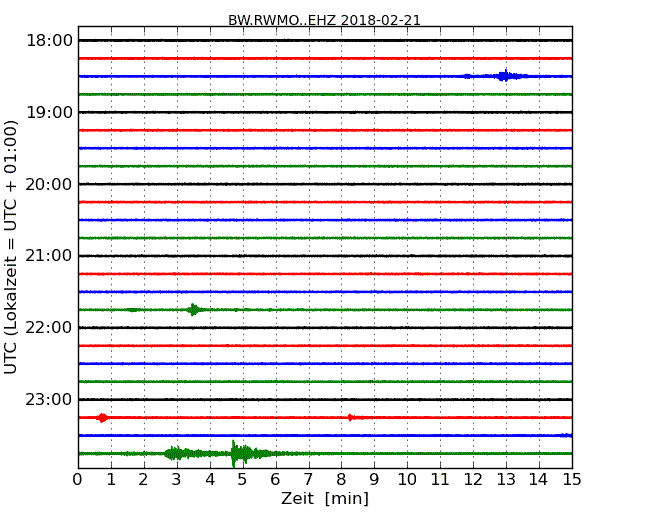Select the x-axis tick label 0

pos(78,480)
